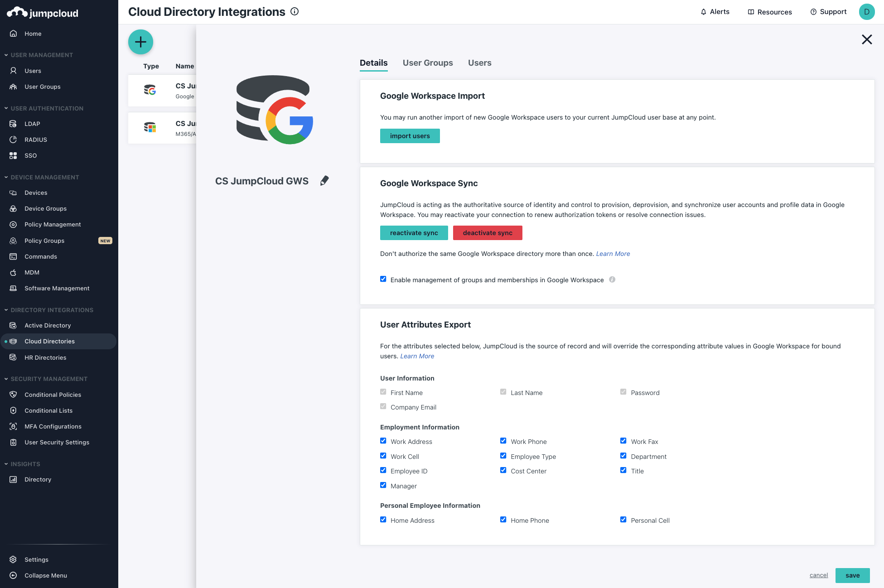Switch to the Users tab

tap(479, 63)
